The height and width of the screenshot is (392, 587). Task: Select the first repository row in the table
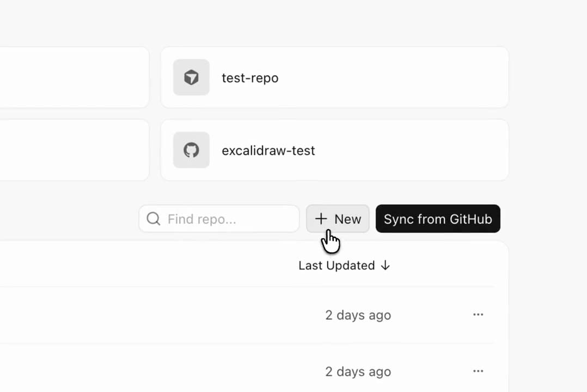click(247, 315)
